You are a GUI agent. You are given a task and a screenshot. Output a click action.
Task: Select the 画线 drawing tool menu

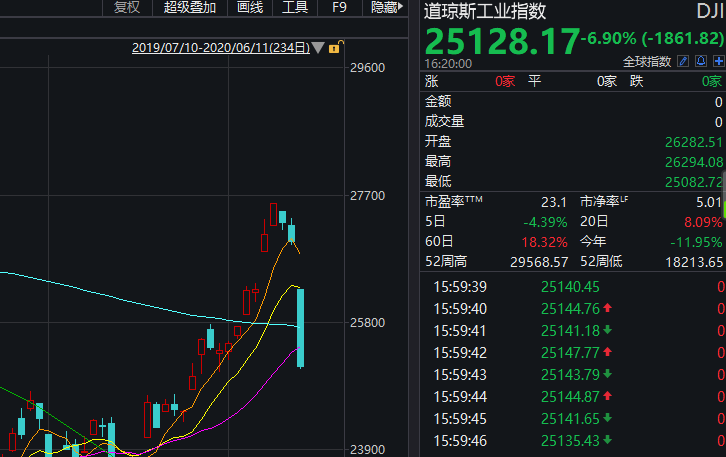point(250,7)
